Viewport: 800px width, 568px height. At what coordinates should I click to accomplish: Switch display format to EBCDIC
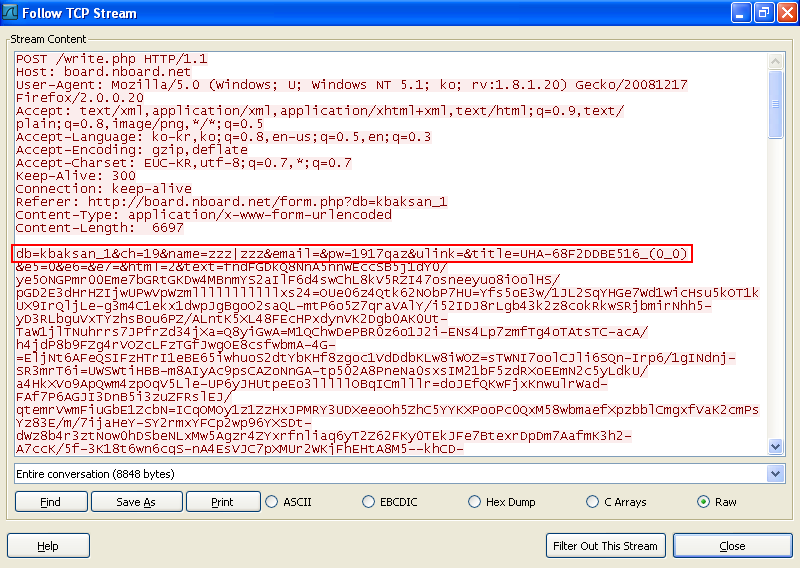[x=369, y=502]
